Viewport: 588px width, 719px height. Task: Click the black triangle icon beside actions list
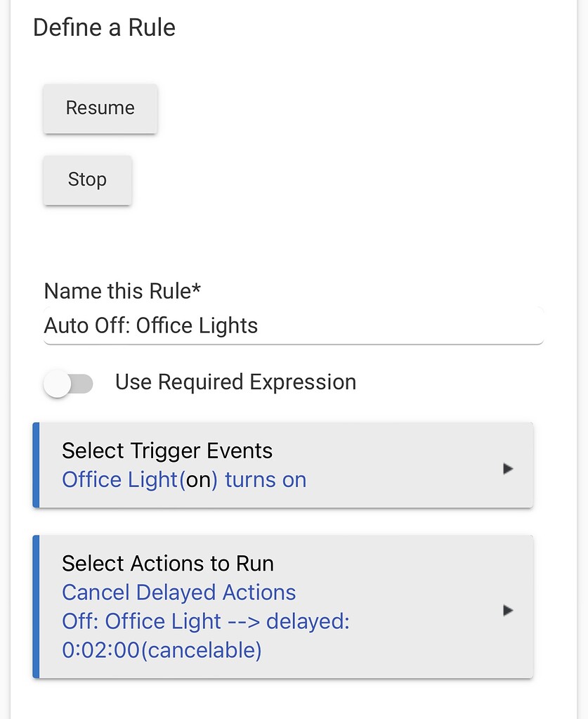(509, 611)
